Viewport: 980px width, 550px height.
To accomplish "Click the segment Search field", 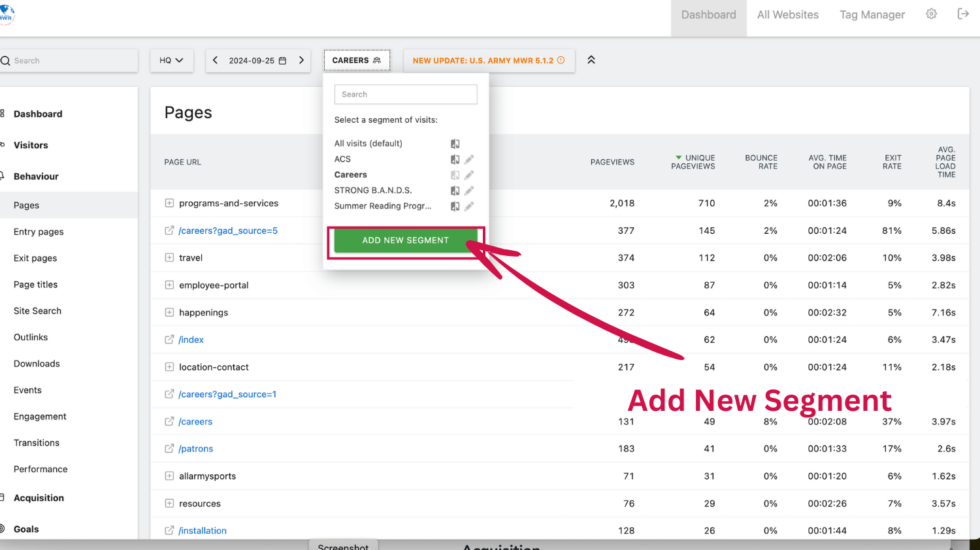I will pyautogui.click(x=406, y=94).
